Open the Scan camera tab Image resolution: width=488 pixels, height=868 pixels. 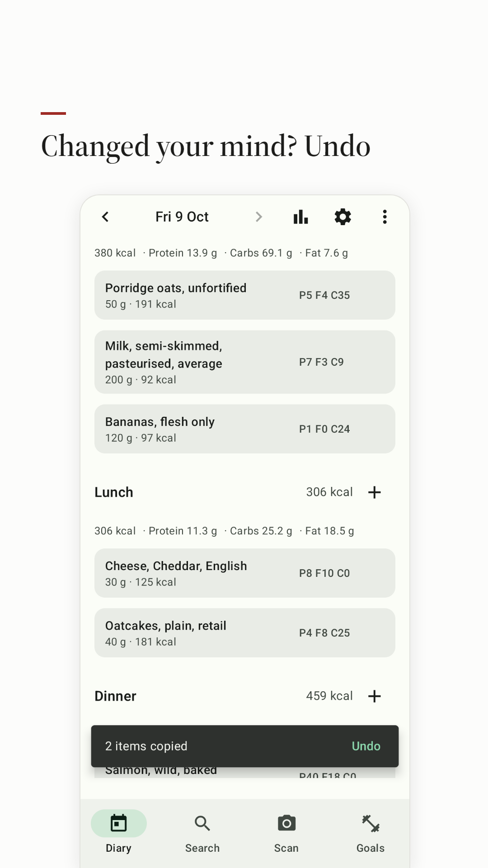(286, 832)
